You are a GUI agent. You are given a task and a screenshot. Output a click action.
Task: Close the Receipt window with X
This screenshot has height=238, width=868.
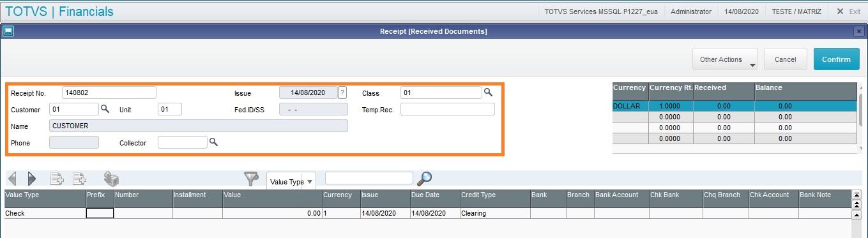pos(858,31)
